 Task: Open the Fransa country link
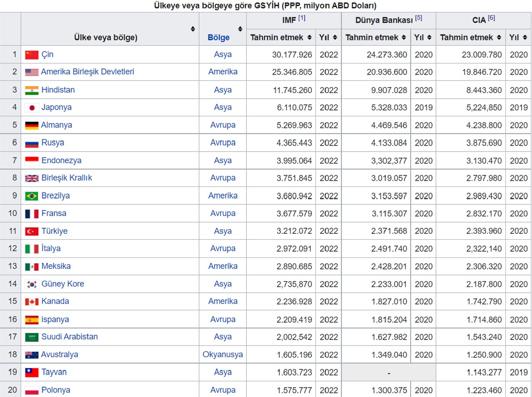coord(54,213)
